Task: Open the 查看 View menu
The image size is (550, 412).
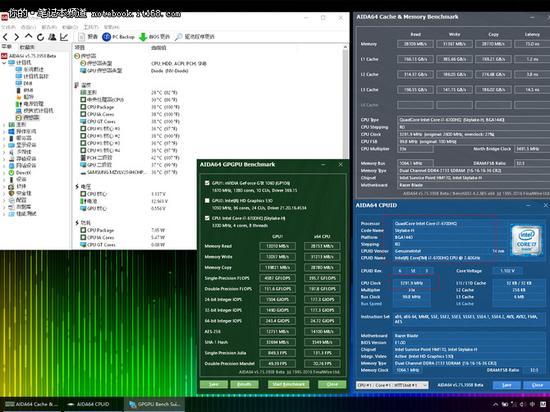Action: (x=28, y=27)
